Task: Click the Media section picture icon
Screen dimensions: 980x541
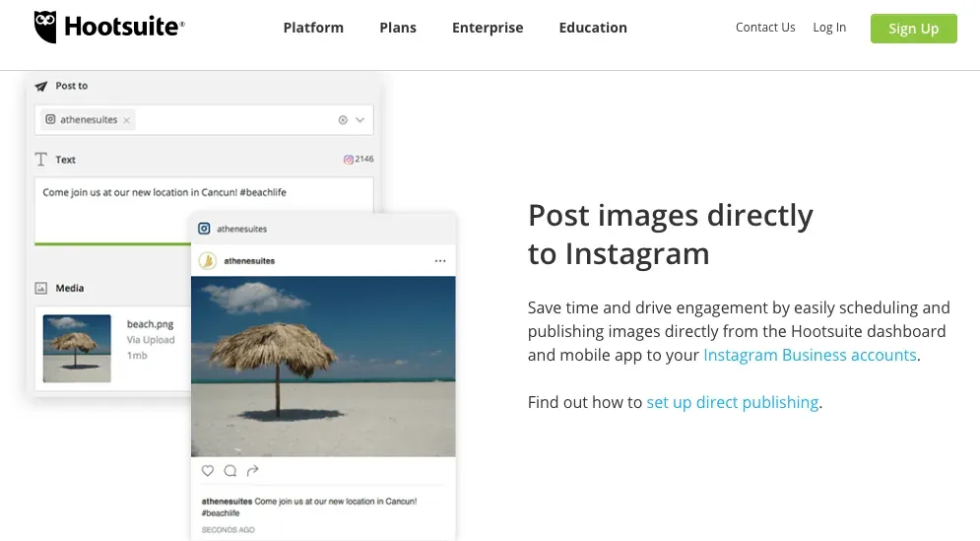Action: 41,289
